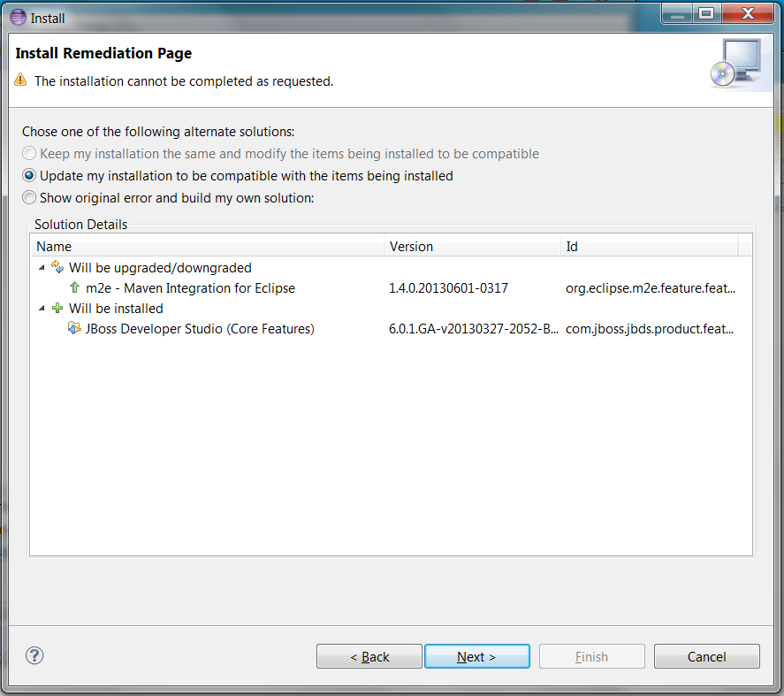This screenshot has width=784, height=696.
Task: Click the 6.0.1.GA-v20130327-2052-B... version cell
Action: tap(474, 329)
